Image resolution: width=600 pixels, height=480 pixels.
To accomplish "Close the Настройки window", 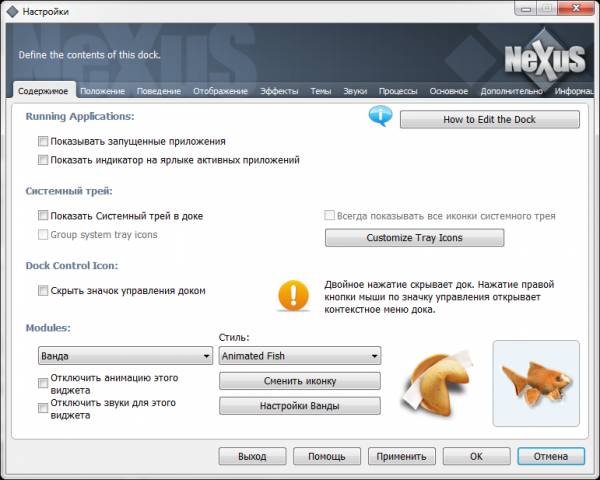I will tap(576, 8).
